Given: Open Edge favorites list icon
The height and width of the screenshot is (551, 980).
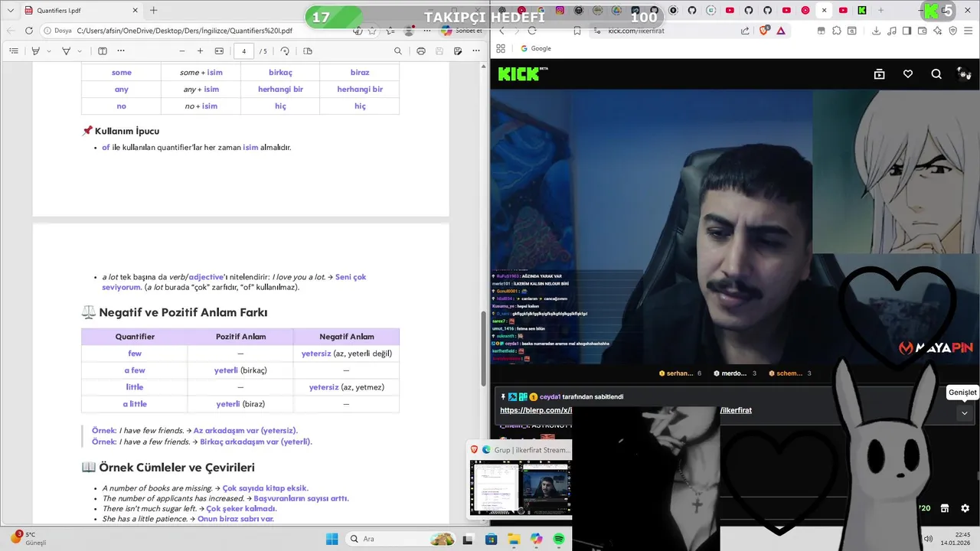Looking at the screenshot, I should 390,31.
